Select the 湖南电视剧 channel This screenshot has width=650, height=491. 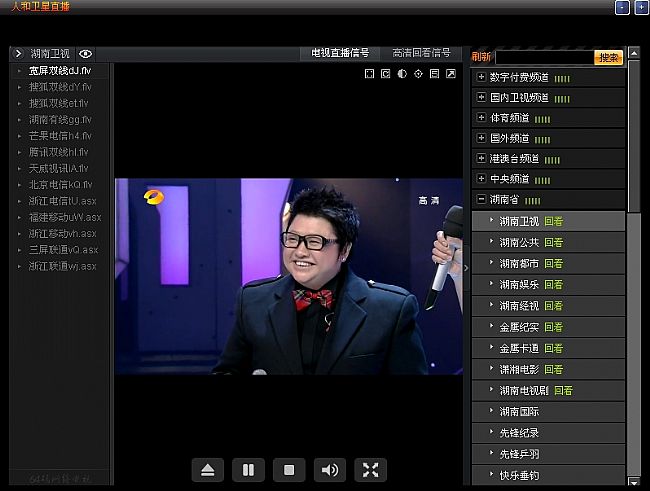click(524, 391)
